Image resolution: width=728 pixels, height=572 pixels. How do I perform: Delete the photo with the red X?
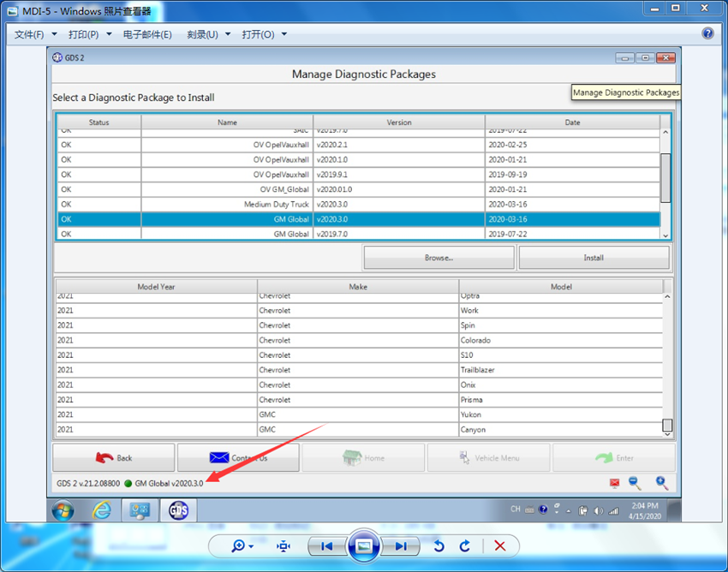500,546
